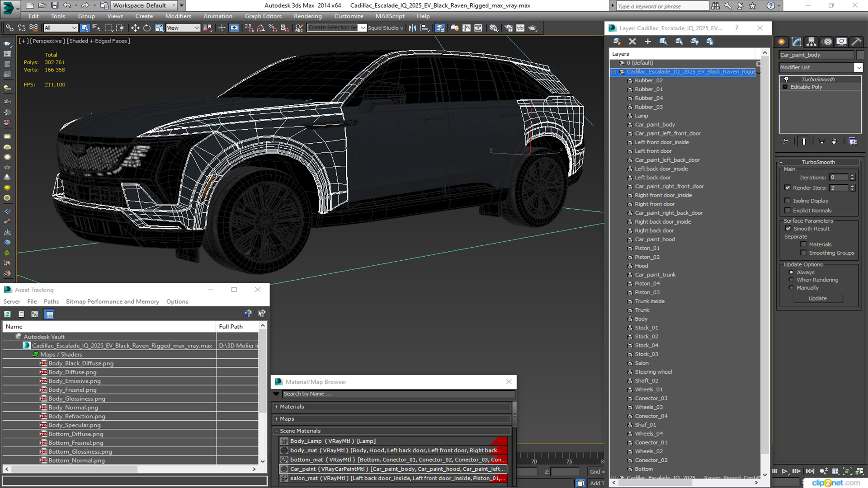Click the keyword search field
This screenshot has width=868, height=488.
click(x=662, y=6)
